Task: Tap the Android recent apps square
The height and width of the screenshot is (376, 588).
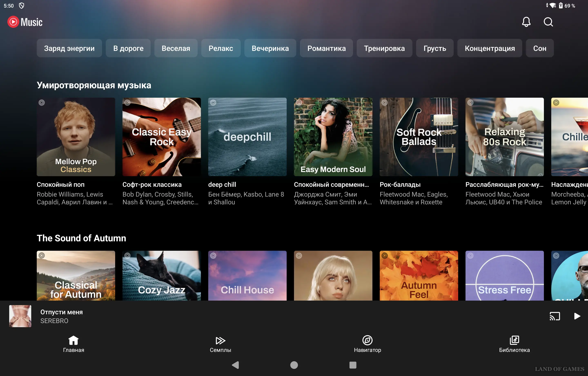Action: point(353,365)
